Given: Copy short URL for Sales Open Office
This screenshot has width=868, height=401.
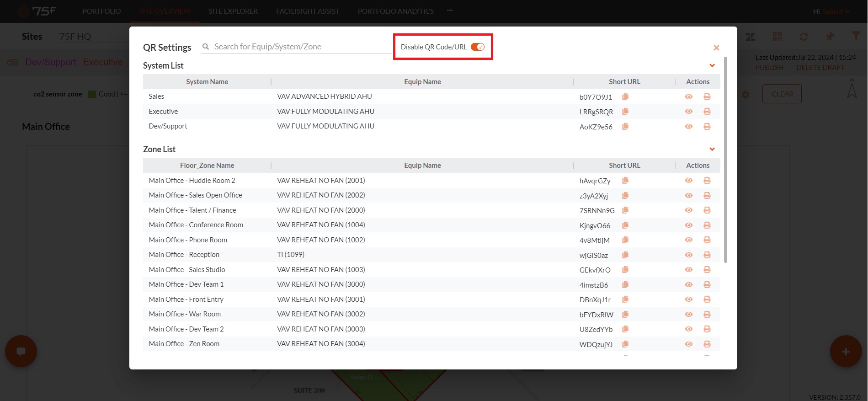Looking at the screenshot, I should pyautogui.click(x=625, y=195).
